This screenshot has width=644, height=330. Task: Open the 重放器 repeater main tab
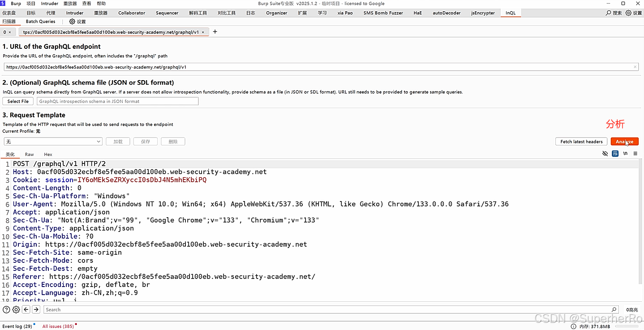point(101,13)
